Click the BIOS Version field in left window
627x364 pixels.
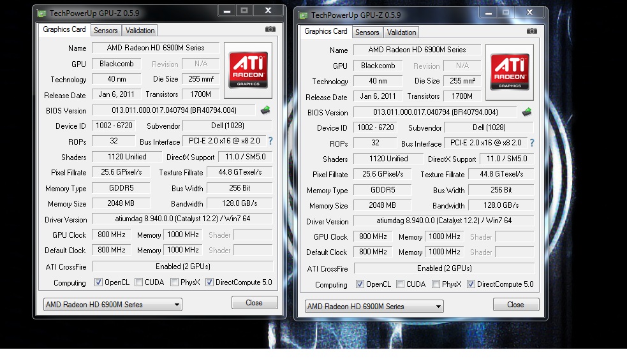(x=173, y=110)
